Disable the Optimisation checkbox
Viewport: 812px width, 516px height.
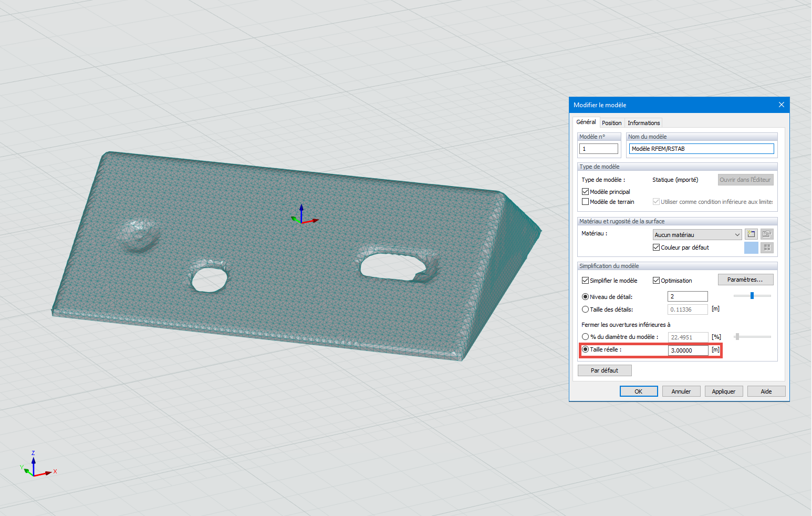tap(656, 281)
